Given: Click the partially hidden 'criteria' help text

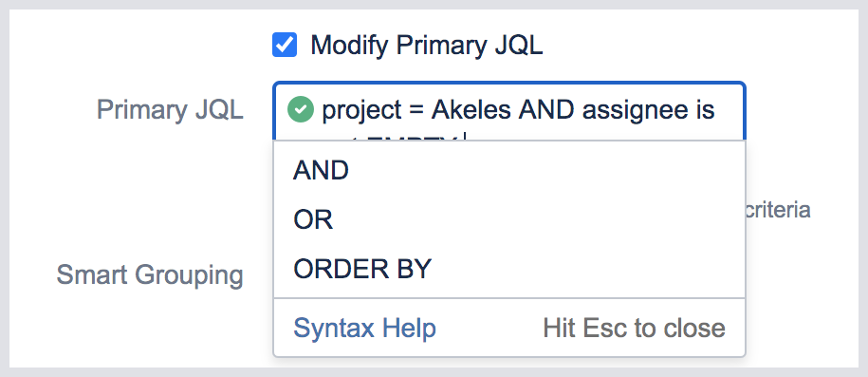Looking at the screenshot, I should [x=778, y=210].
